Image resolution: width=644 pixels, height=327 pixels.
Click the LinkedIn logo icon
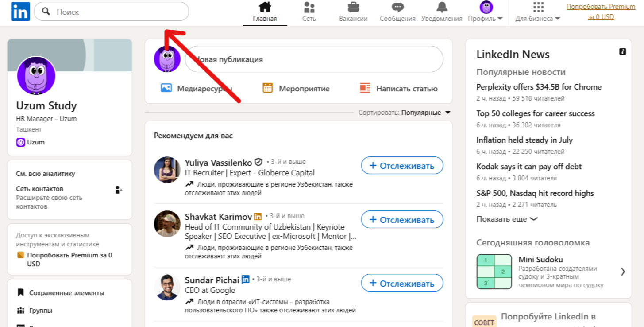[x=20, y=12]
